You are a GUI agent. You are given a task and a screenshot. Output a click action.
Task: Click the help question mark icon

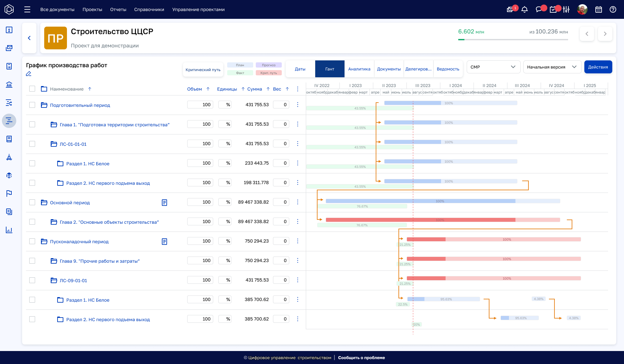pos(613,10)
